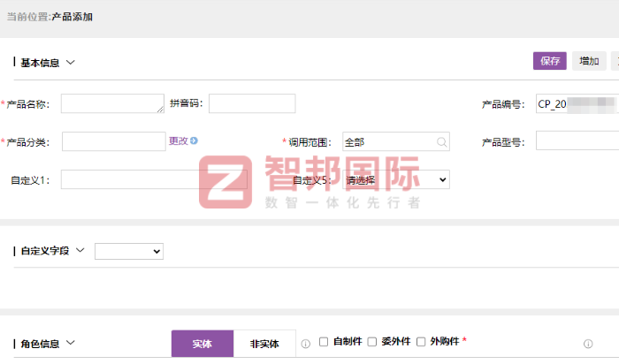Click the search magnifier in 调用范围 field

(x=441, y=141)
